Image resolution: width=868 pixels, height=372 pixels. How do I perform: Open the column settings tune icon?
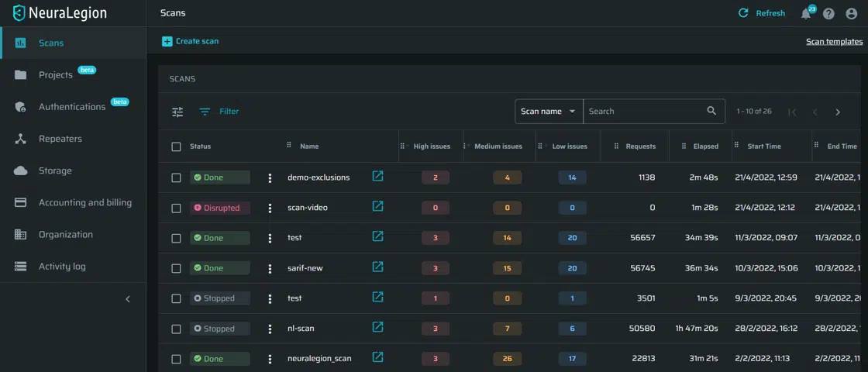[x=177, y=112]
